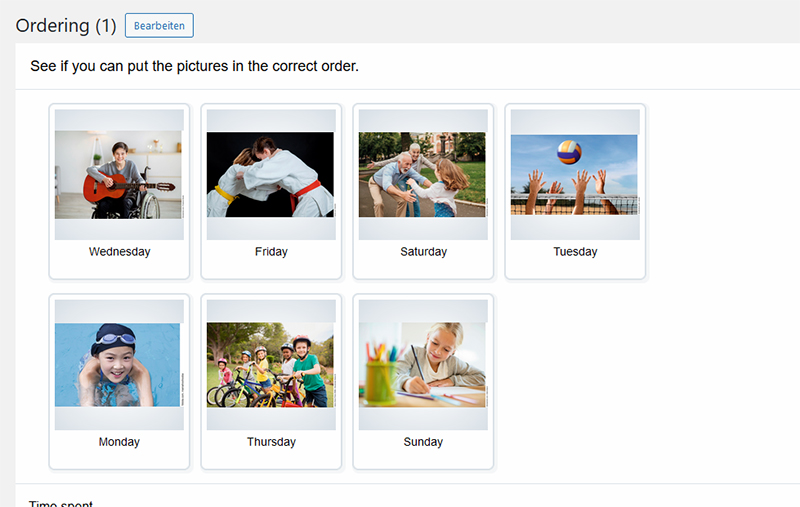
Task: Click the Friday label text
Action: point(271,251)
